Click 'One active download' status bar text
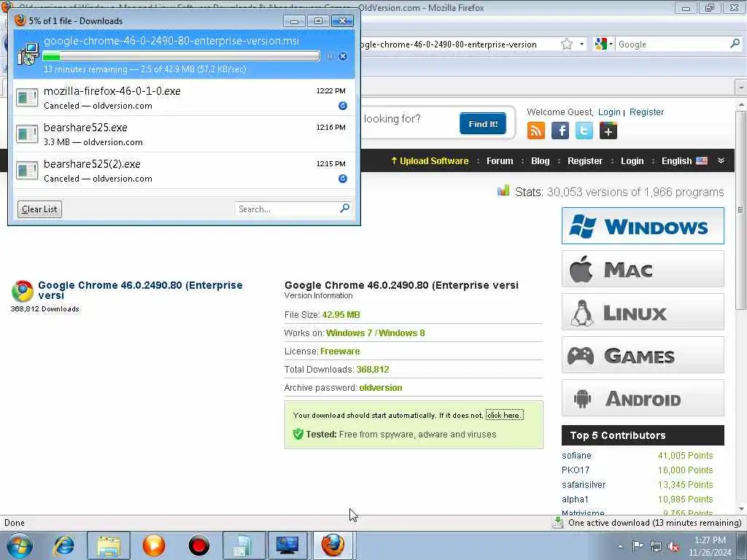This screenshot has height=560, width=747. (654, 523)
